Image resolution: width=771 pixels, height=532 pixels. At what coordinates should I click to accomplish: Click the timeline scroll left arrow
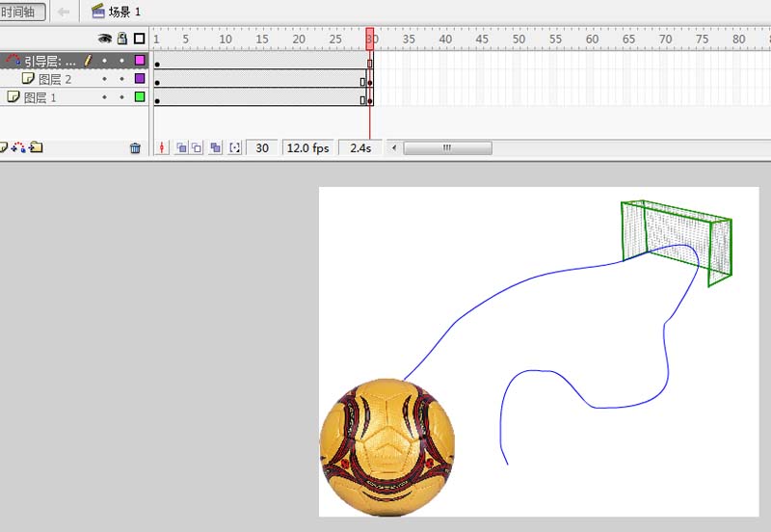(x=394, y=147)
